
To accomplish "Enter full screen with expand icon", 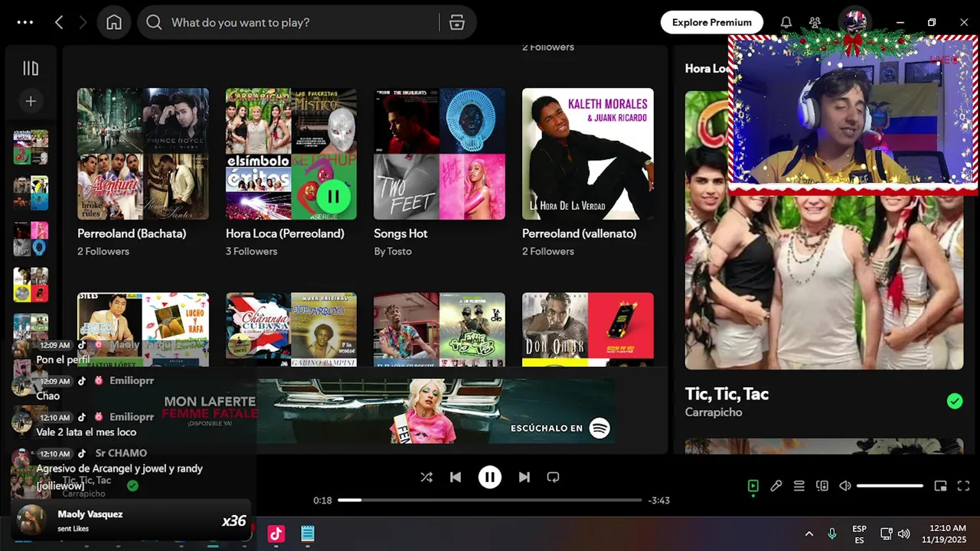I will 964,486.
